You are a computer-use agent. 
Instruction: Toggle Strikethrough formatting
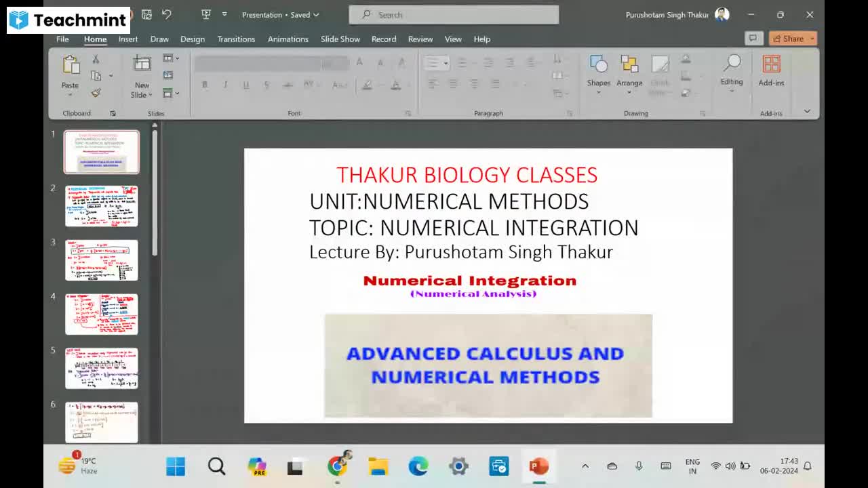pos(267,85)
